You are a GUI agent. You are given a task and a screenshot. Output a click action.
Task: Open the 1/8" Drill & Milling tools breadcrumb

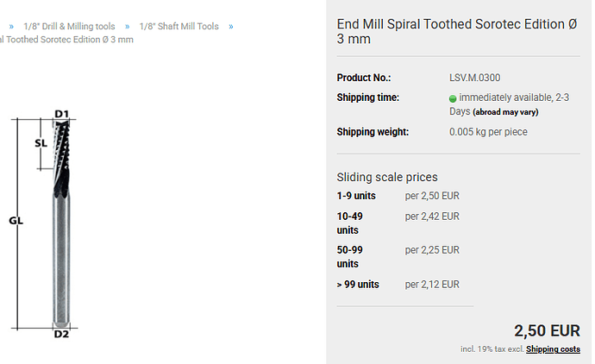pyautogui.click(x=69, y=26)
